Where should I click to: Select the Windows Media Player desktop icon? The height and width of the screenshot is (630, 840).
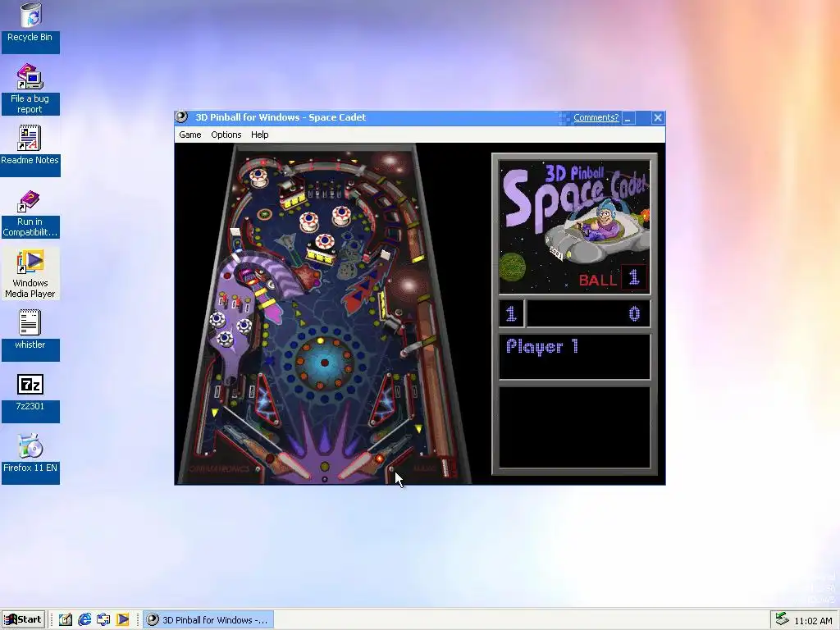[30, 274]
